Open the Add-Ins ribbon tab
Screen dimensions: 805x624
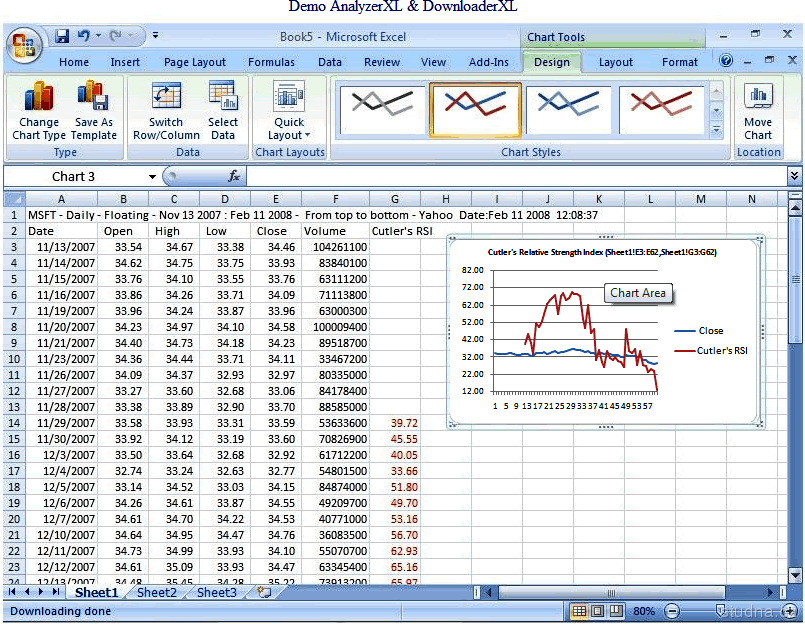[x=489, y=62]
